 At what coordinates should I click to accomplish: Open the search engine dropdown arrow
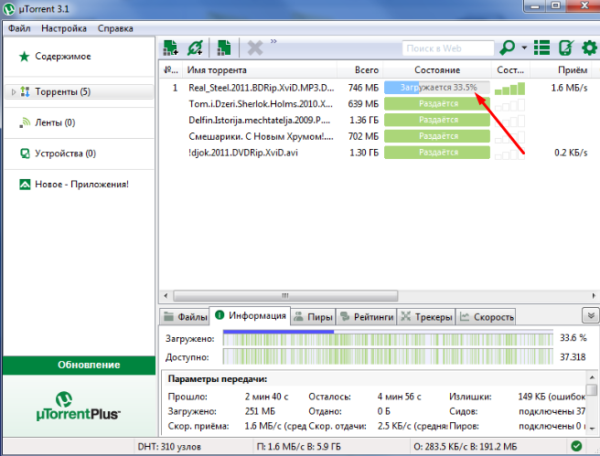pyautogui.click(x=524, y=48)
